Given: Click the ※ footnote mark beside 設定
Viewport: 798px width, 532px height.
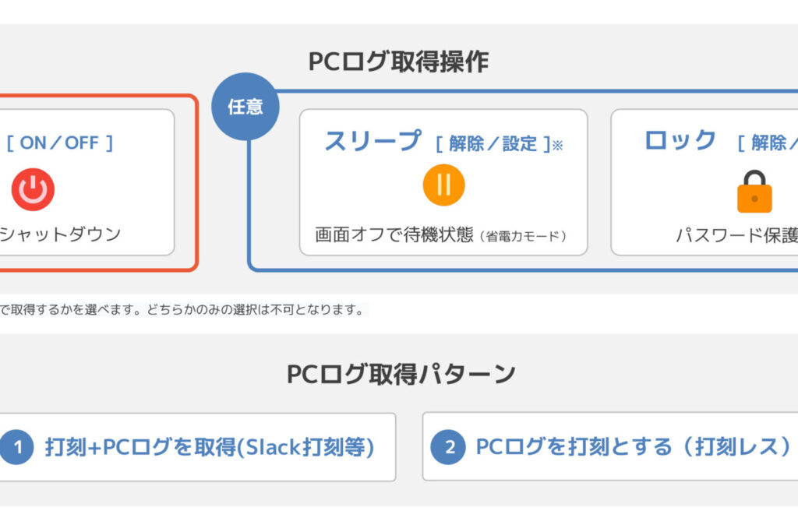Looking at the screenshot, I should pos(557,146).
